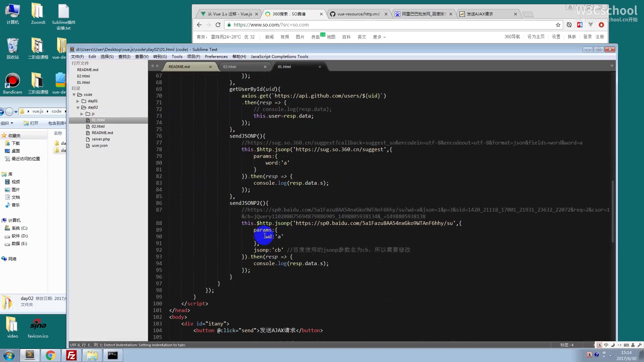This screenshot has width=644, height=362.
Task: Open Sublime Text from the taskbar
Action: pos(30,355)
